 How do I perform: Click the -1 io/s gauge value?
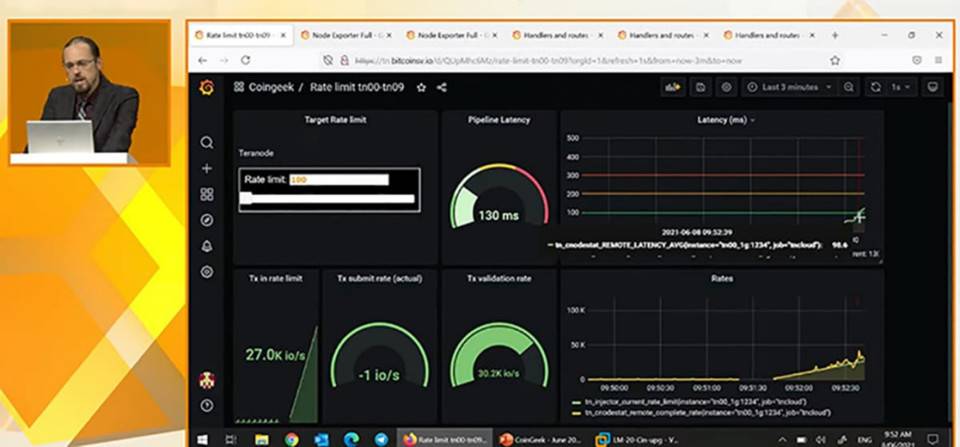coord(379,375)
